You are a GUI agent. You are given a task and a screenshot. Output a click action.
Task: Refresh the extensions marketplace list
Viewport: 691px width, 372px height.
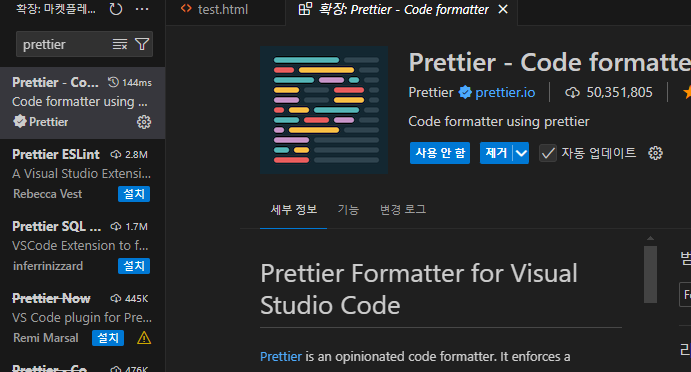(x=116, y=9)
